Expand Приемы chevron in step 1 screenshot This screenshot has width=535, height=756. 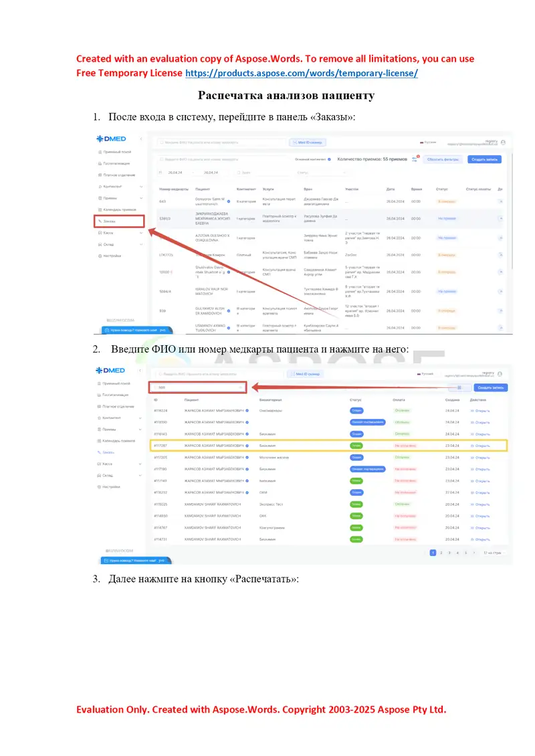pos(141,198)
